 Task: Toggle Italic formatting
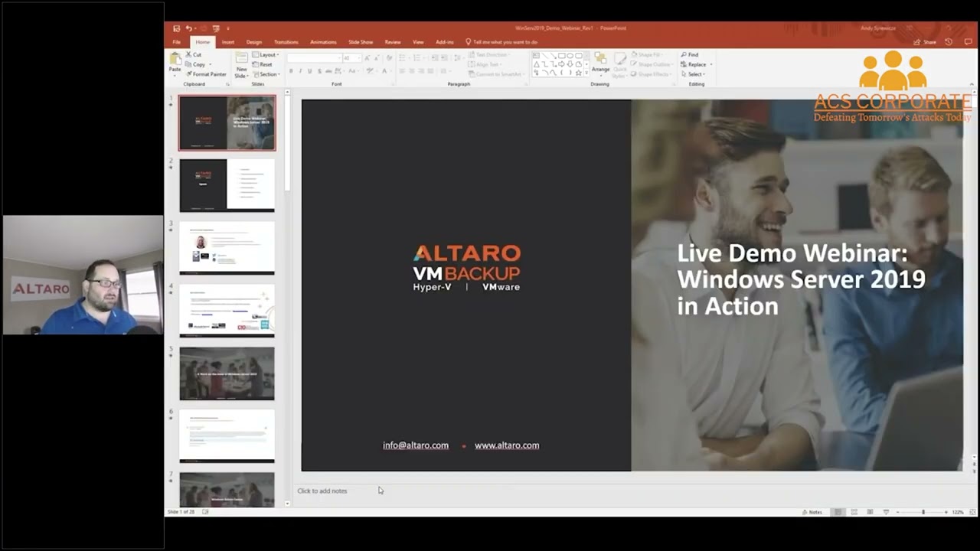point(300,71)
